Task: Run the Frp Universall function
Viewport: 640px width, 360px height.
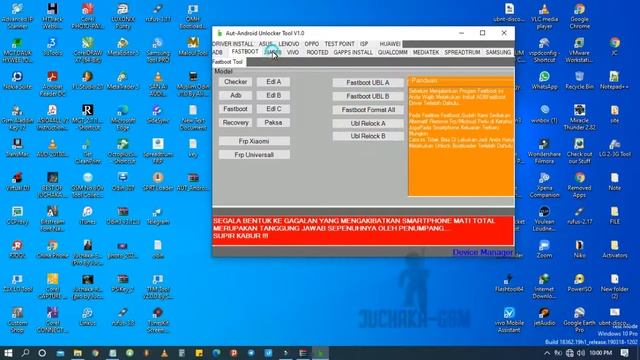Action: pyautogui.click(x=254, y=155)
